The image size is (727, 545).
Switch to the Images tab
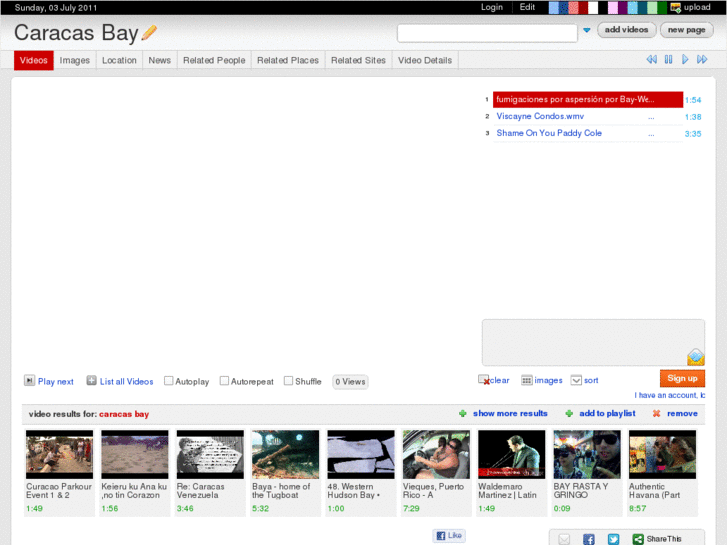point(75,60)
